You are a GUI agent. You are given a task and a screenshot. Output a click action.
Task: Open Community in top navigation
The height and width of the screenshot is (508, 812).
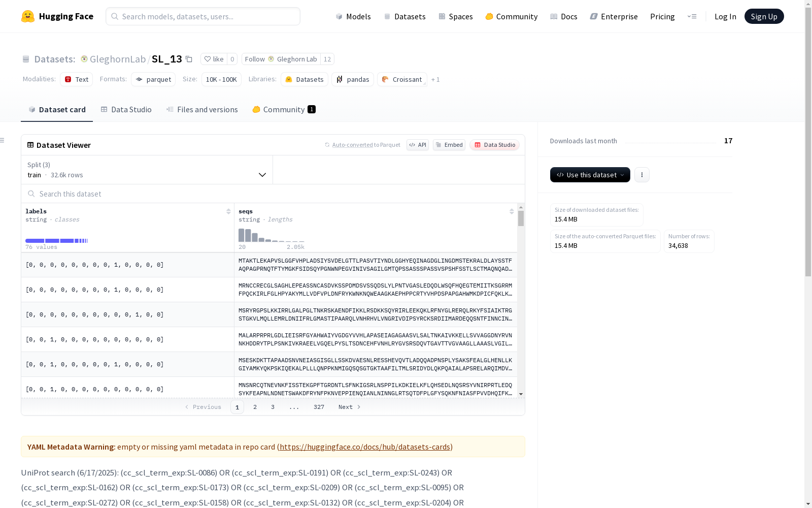tap(512, 16)
